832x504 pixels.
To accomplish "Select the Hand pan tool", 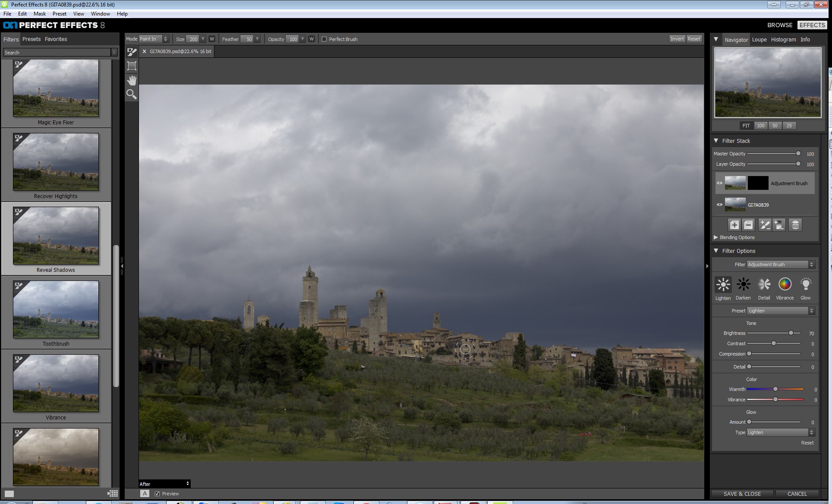I will [132, 80].
